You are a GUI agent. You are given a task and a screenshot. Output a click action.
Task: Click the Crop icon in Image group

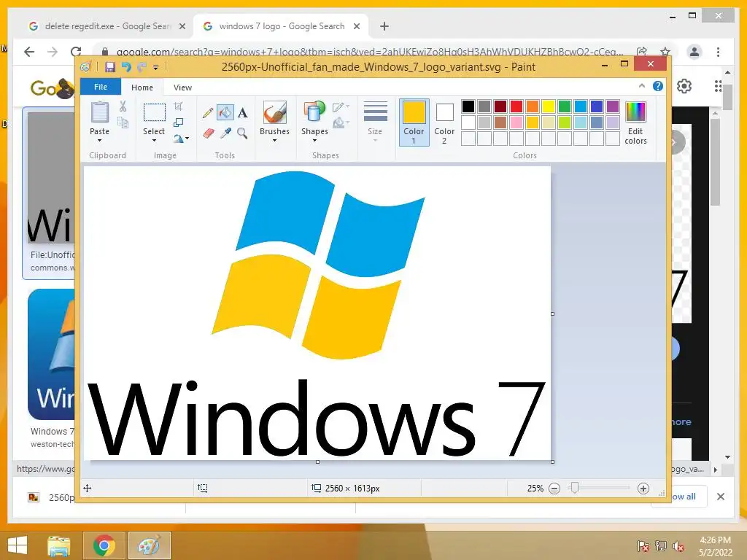pyautogui.click(x=179, y=106)
